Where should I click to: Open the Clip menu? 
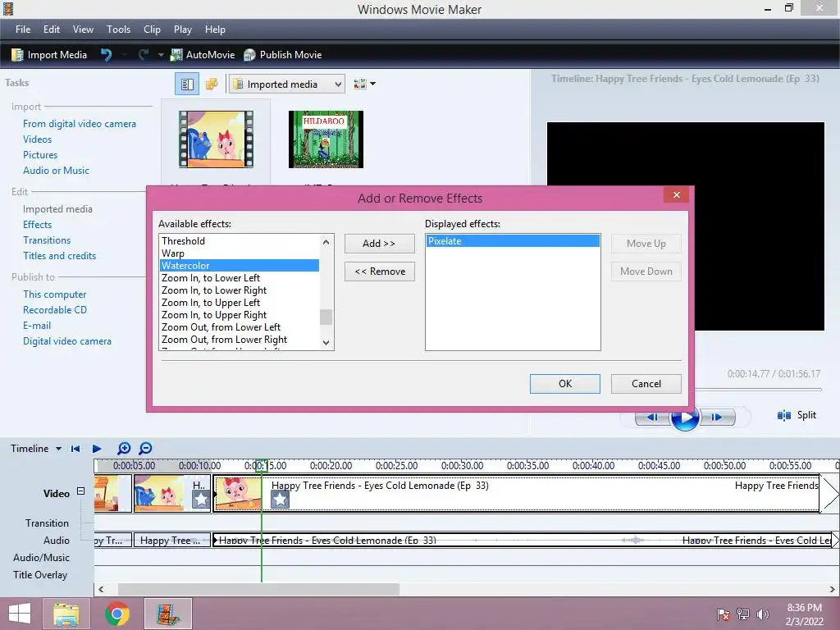[152, 30]
